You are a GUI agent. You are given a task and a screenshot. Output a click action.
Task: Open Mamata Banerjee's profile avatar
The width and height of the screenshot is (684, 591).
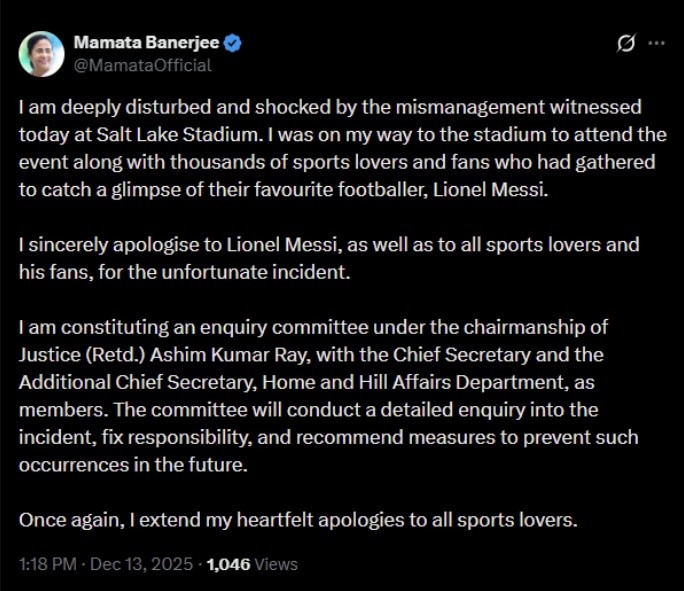tap(41, 54)
